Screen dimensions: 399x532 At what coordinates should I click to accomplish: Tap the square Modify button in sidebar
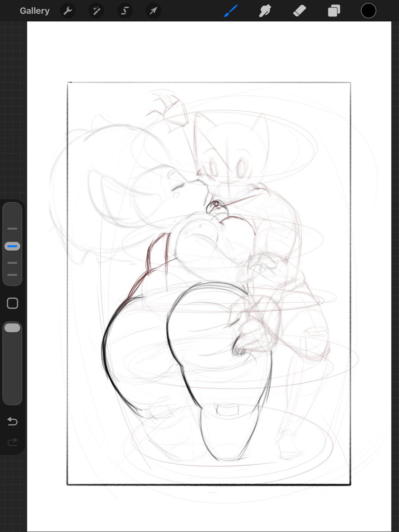coord(12,303)
